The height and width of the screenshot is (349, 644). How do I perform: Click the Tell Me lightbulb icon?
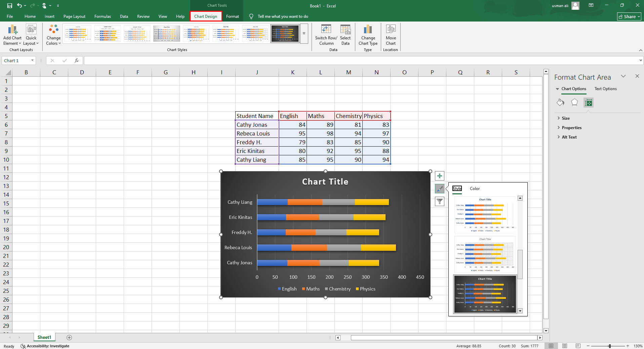coord(251,16)
